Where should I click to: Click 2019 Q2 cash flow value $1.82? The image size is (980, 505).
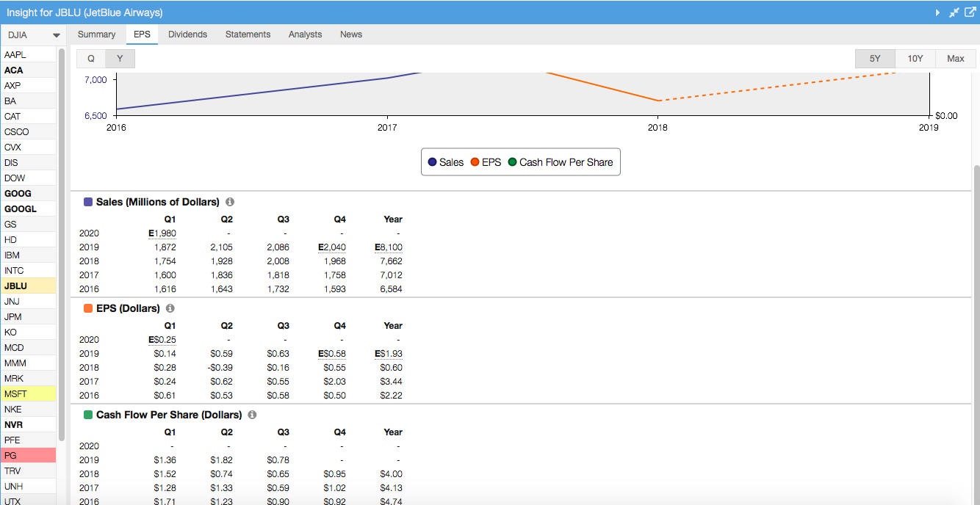tap(221, 460)
